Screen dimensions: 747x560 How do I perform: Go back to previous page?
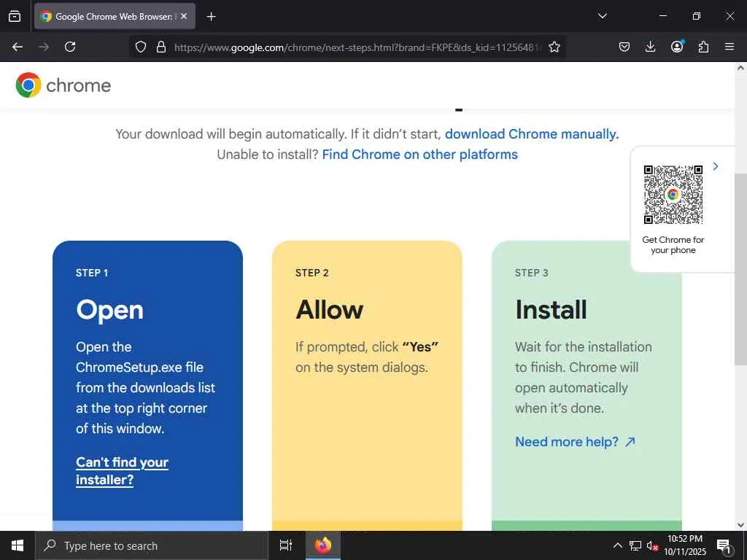point(18,47)
